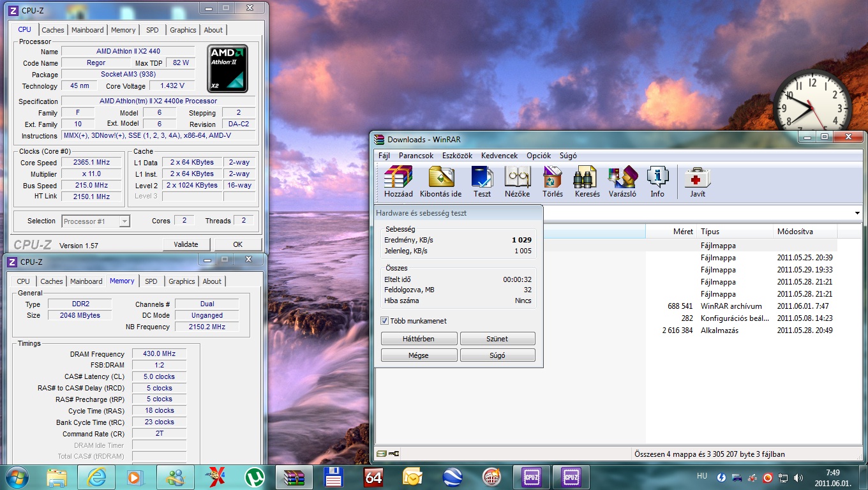Viewport: 868px width, 490px height.
Task: Click the Info toolbar icon in WinRAR
Action: [657, 182]
